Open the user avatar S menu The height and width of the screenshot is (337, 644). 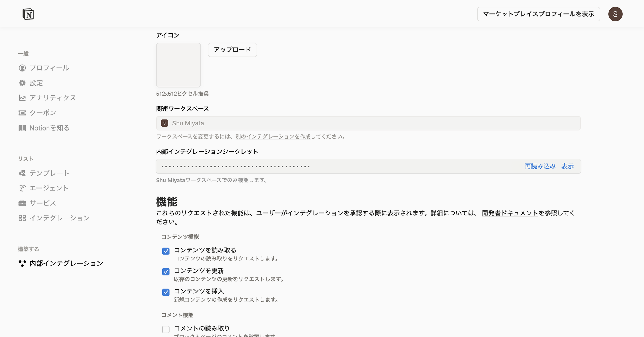[x=615, y=14]
